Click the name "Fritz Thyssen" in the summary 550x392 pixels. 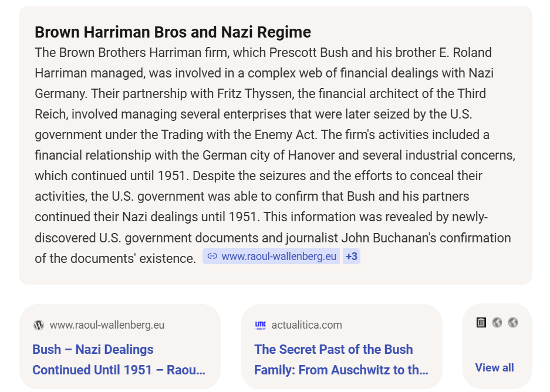click(254, 94)
